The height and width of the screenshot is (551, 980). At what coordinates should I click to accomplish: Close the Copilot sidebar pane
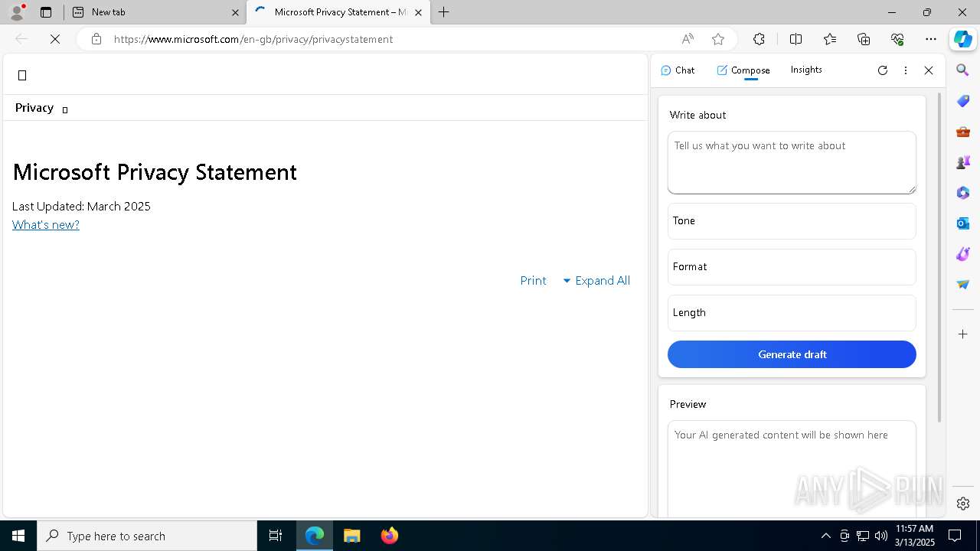pos(929,70)
